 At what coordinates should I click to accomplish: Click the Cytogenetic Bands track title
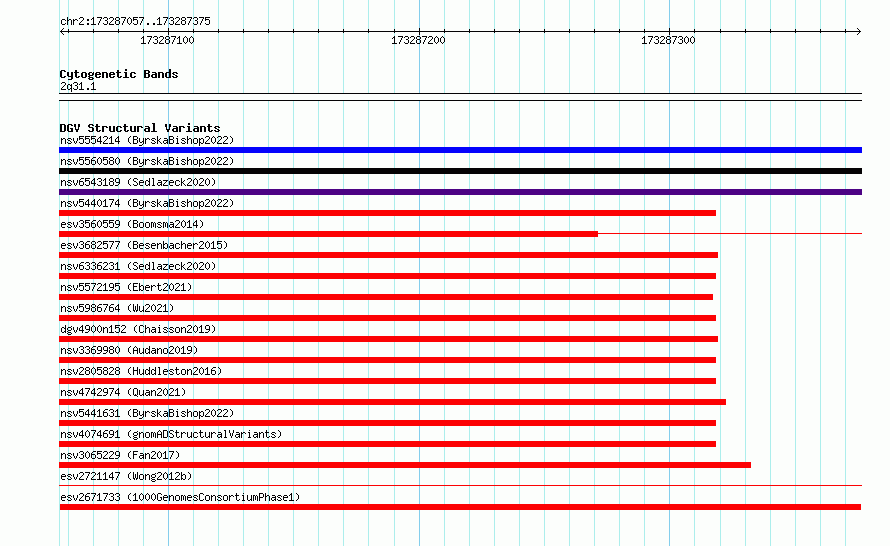point(119,74)
